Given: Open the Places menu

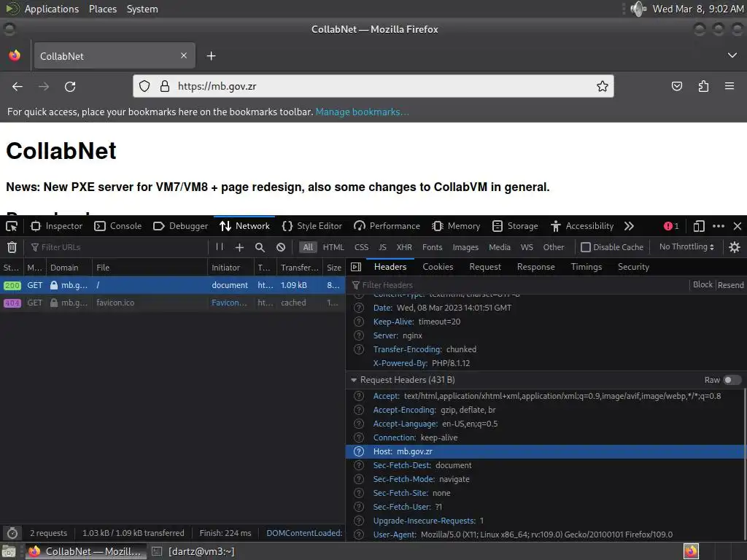Looking at the screenshot, I should (102, 9).
